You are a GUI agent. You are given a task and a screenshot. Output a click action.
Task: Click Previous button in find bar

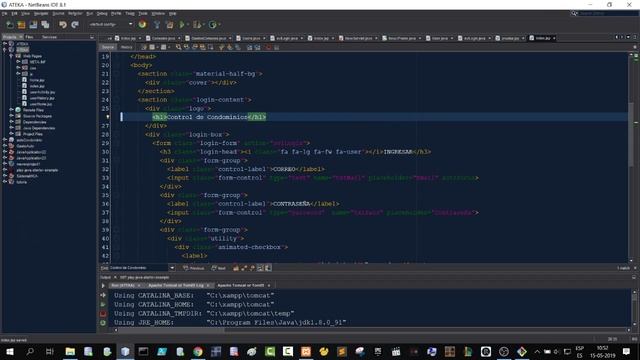193,268
